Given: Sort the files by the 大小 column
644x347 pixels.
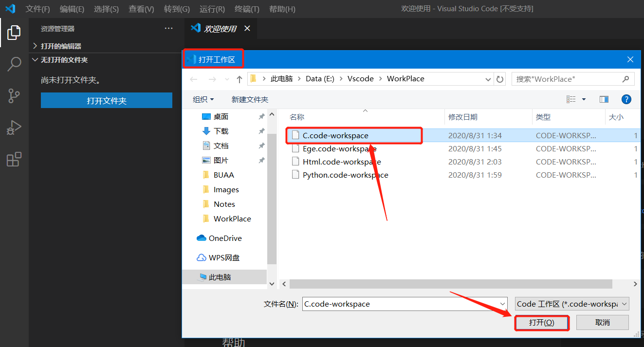Looking at the screenshot, I should [x=616, y=117].
